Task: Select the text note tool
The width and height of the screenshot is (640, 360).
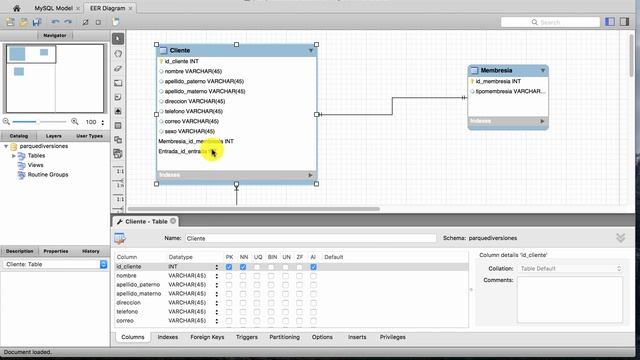Action: click(118, 97)
